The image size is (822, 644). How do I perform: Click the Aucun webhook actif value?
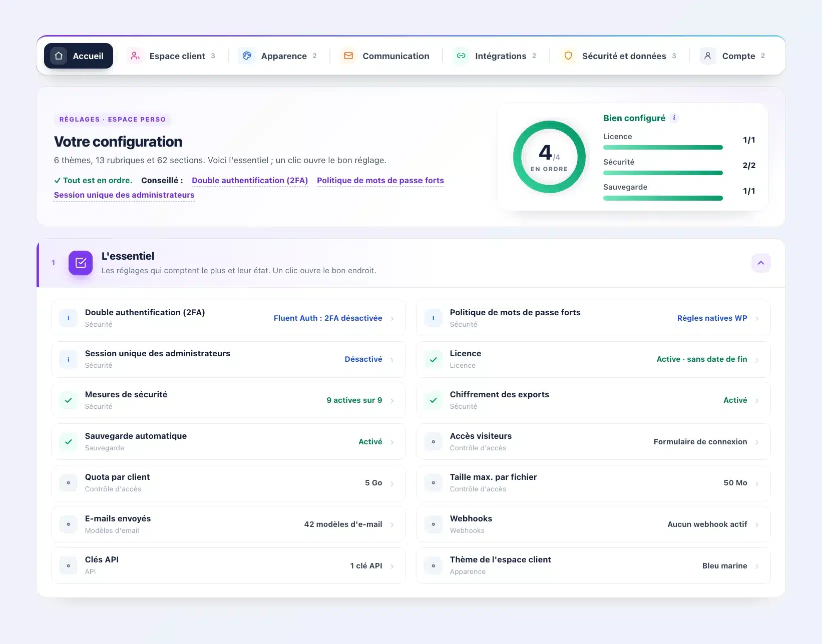tap(707, 524)
